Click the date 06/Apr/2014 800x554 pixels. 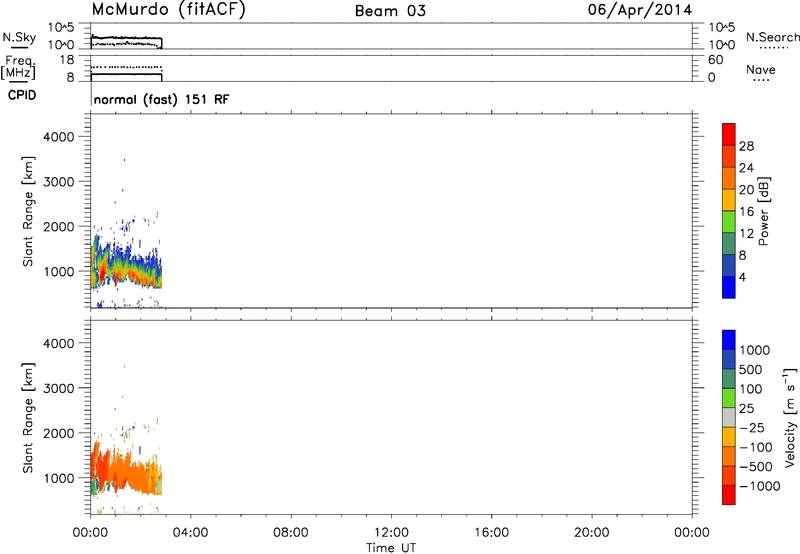(640, 10)
